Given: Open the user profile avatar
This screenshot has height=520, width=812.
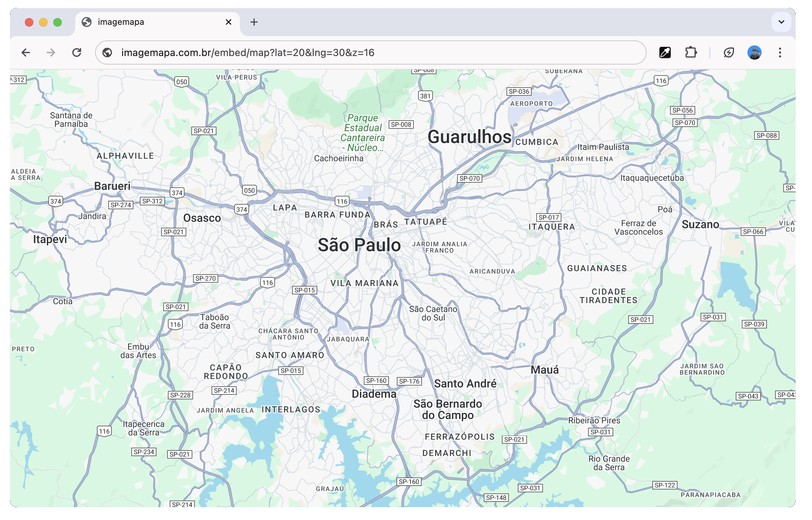Looking at the screenshot, I should click(754, 53).
